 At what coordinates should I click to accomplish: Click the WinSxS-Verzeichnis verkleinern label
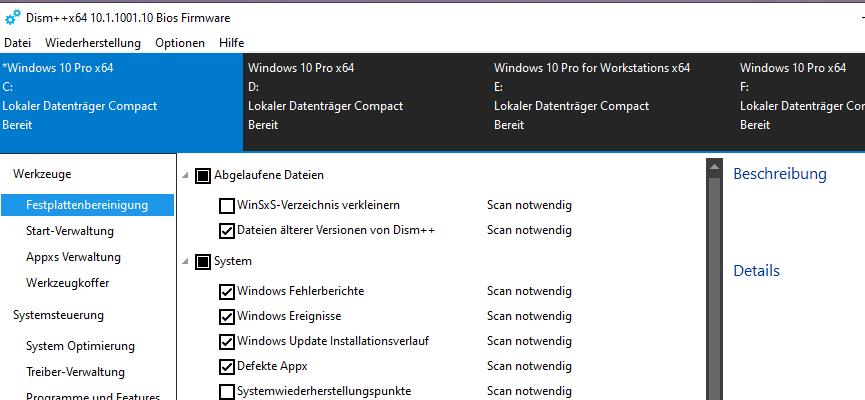(x=318, y=205)
